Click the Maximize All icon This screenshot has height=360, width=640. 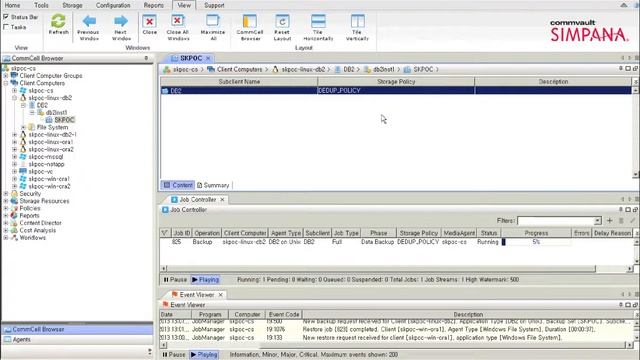pos(213,21)
